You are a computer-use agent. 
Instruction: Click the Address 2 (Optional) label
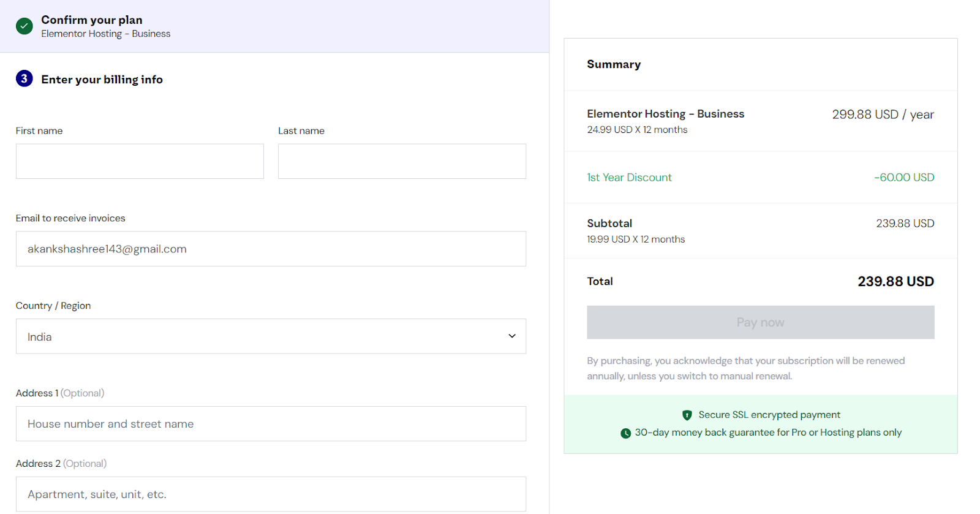[61, 464]
